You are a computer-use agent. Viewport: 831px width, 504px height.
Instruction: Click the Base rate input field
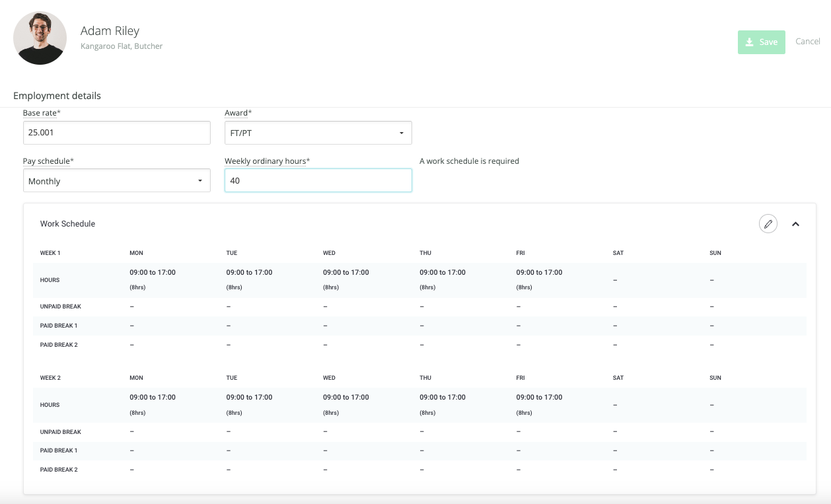tap(116, 133)
